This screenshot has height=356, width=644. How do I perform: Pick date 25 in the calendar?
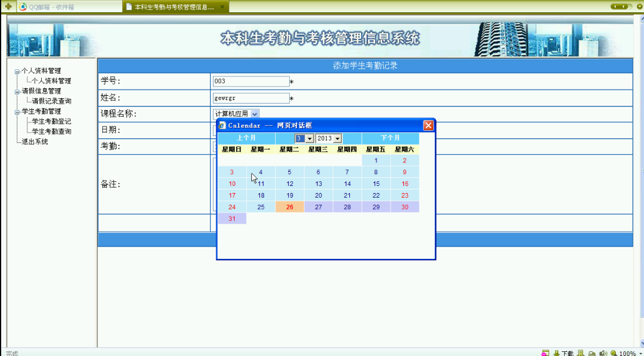[261, 207]
